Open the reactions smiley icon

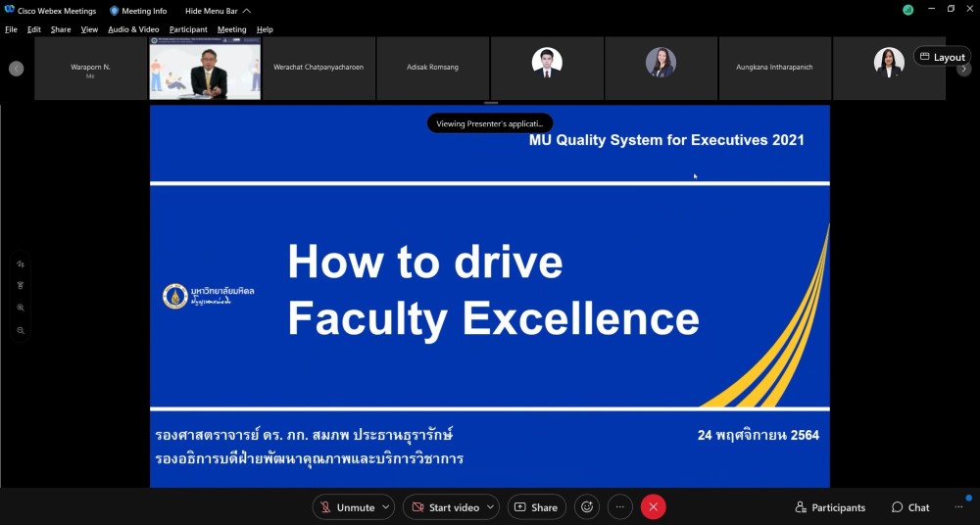coord(587,507)
